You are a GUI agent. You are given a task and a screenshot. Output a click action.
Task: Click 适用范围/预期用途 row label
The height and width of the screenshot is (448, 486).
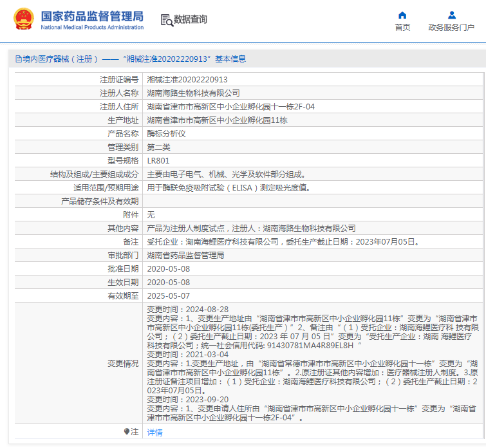tap(106, 188)
